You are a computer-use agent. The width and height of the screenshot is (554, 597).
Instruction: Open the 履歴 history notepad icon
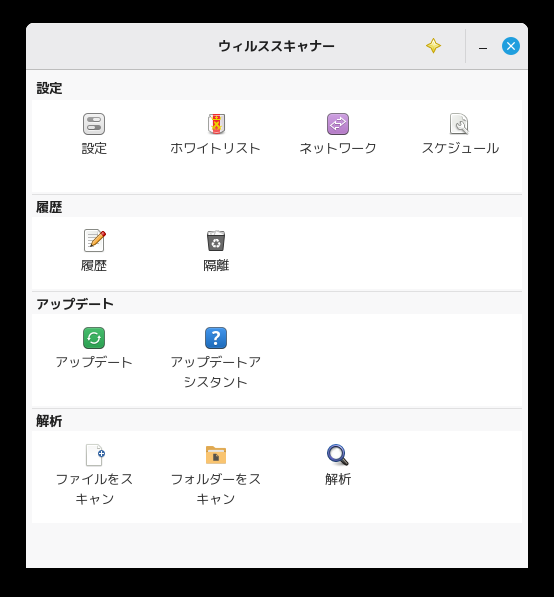point(94,241)
